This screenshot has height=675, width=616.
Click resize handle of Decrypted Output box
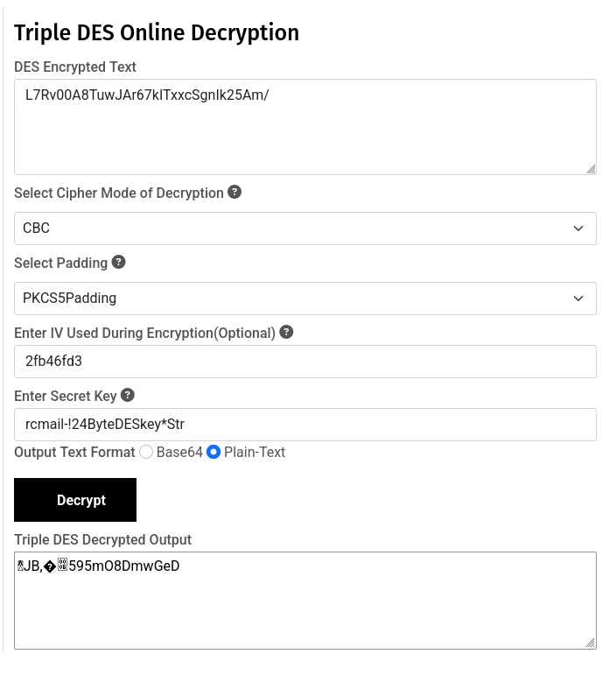point(591,643)
